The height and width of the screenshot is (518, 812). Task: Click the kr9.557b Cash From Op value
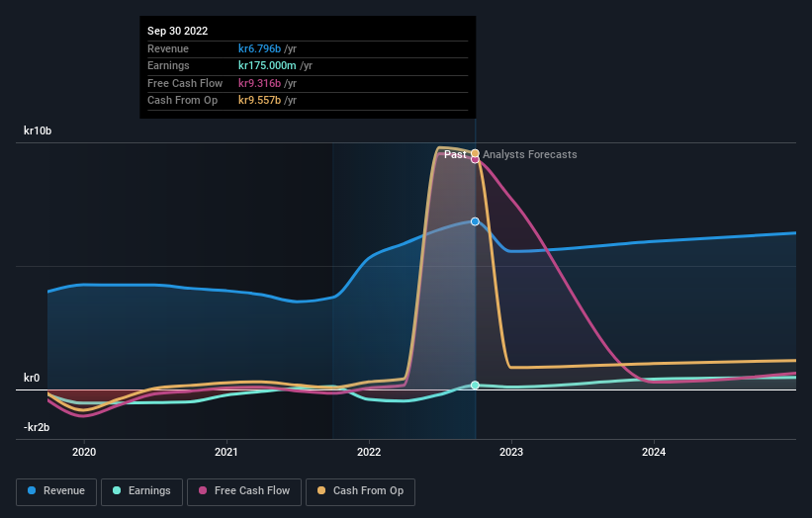click(x=259, y=101)
